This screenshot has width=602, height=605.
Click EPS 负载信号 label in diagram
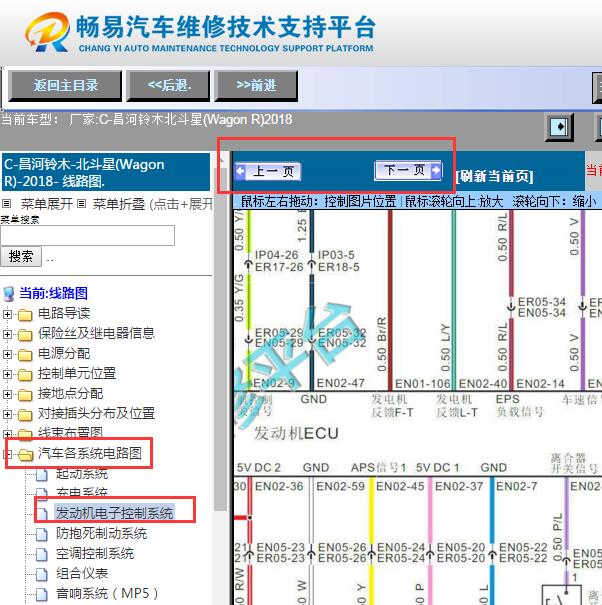(x=519, y=406)
